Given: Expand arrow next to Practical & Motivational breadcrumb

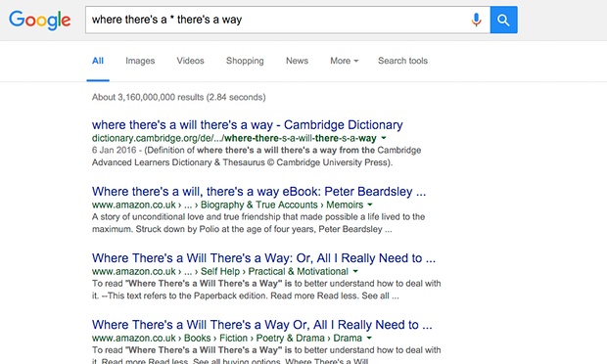Looking at the screenshot, I should click(x=355, y=271).
